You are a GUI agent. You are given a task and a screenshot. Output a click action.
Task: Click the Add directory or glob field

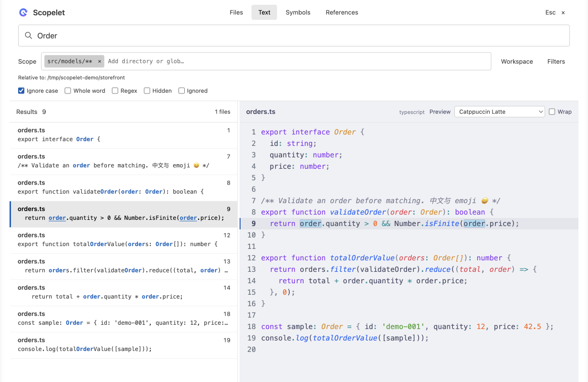point(297,61)
